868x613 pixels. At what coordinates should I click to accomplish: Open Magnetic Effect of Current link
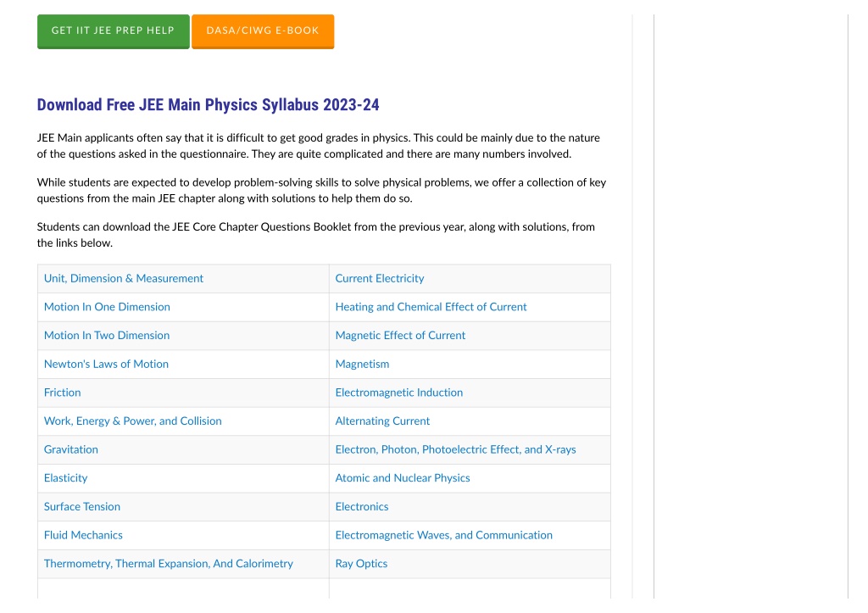coord(400,336)
